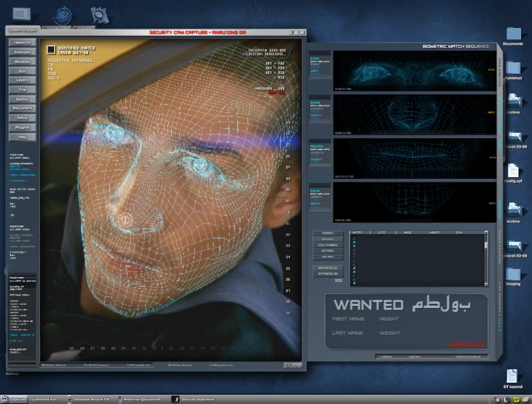Select the Nose biometric wireframe panel

tap(414, 115)
